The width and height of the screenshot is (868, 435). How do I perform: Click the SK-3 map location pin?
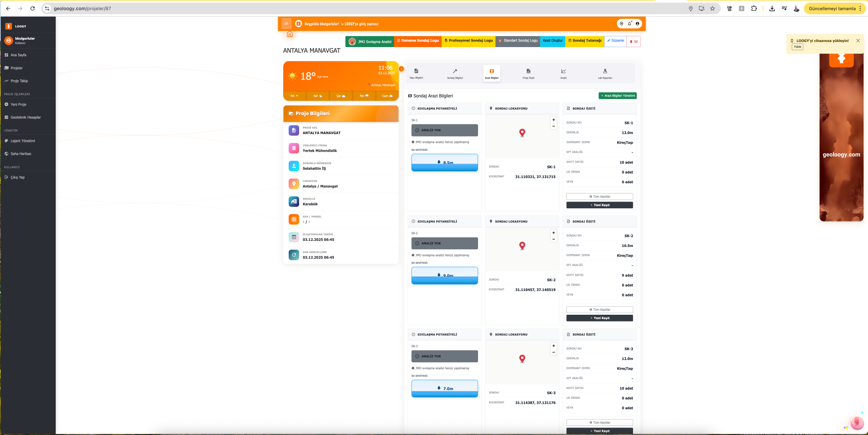click(522, 358)
